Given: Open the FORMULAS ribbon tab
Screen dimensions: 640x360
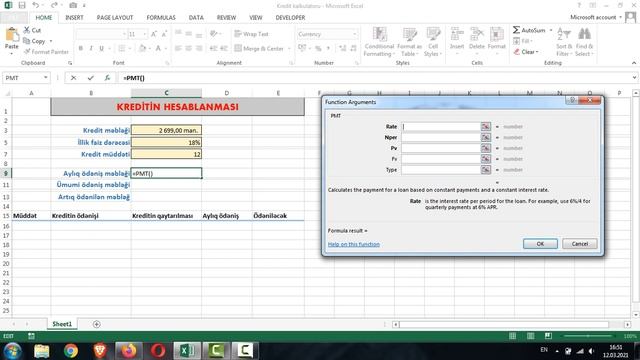Looking at the screenshot, I should pyautogui.click(x=161, y=18).
